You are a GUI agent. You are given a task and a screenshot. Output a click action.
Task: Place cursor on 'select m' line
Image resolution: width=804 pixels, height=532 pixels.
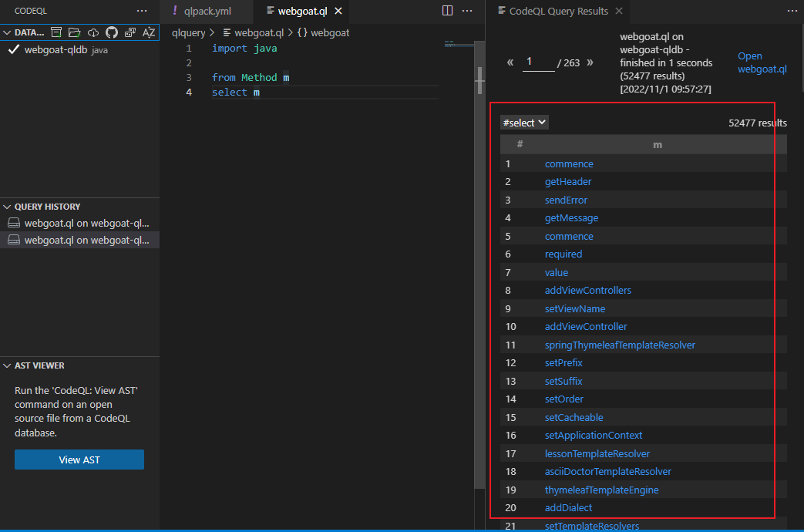236,93
